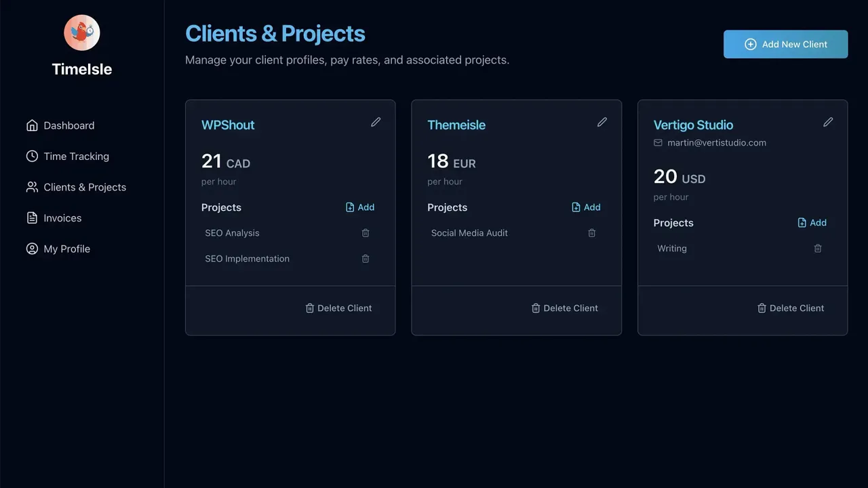Delete the WPShout client
The width and height of the screenshot is (868, 488).
pyautogui.click(x=338, y=308)
